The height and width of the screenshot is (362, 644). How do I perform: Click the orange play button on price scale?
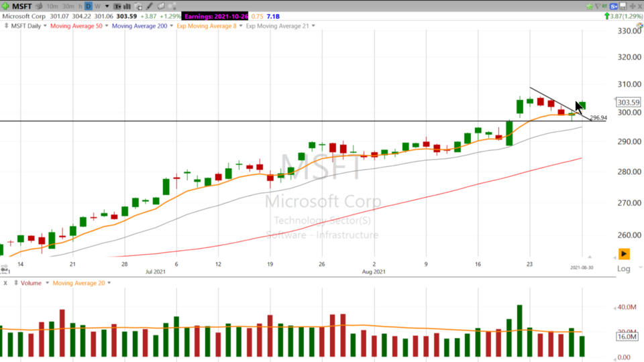tap(624, 254)
